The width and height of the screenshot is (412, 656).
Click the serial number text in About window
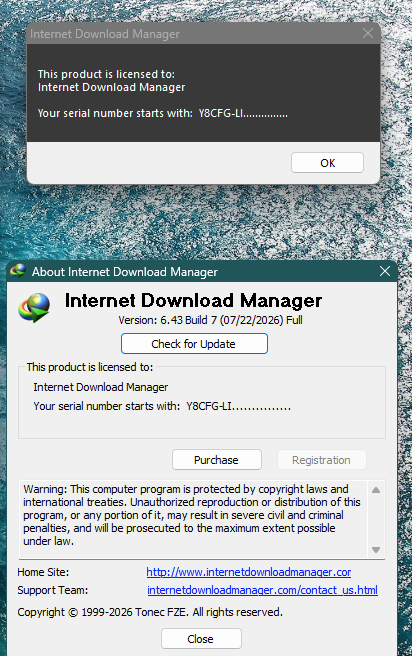162,406
